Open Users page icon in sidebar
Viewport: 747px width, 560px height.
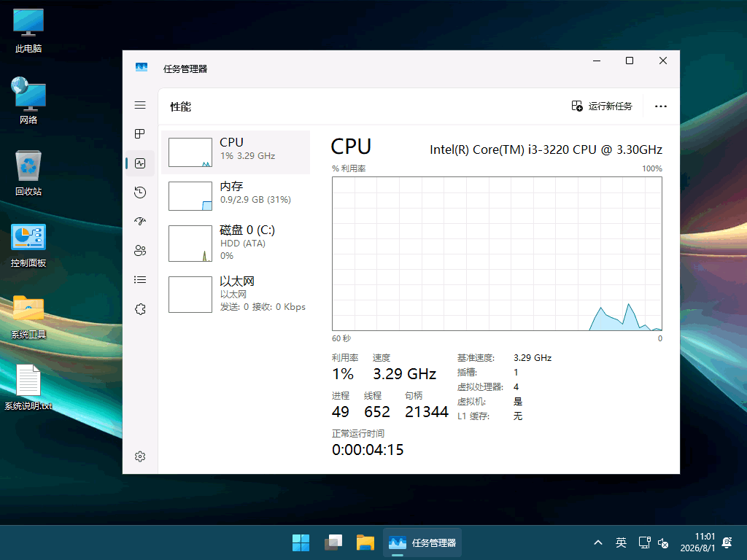pyautogui.click(x=140, y=251)
